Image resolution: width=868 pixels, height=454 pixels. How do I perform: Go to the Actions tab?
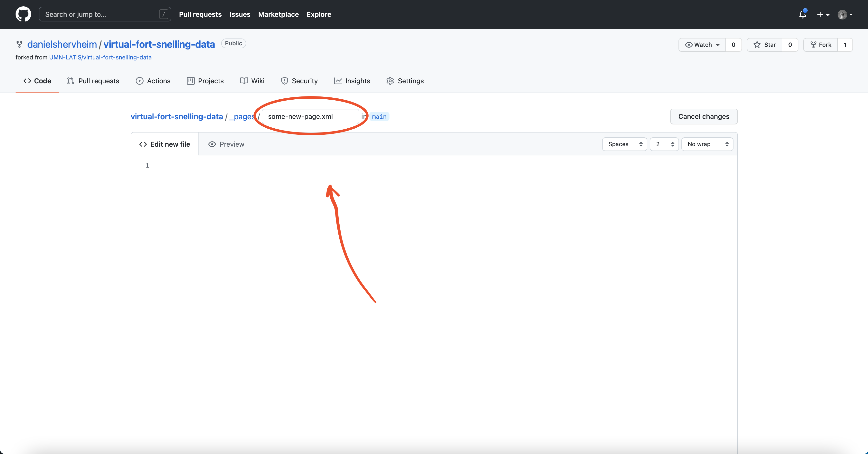pyautogui.click(x=153, y=81)
